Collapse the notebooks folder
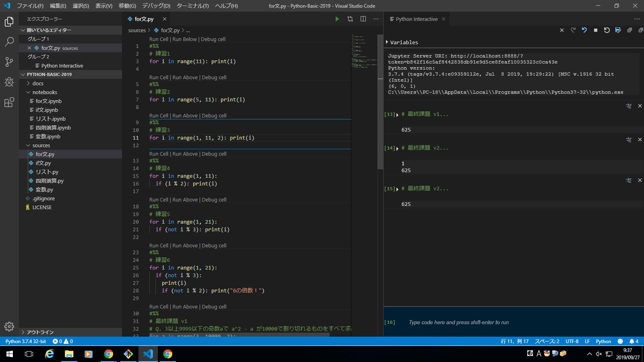The image size is (644, 362). (45, 92)
